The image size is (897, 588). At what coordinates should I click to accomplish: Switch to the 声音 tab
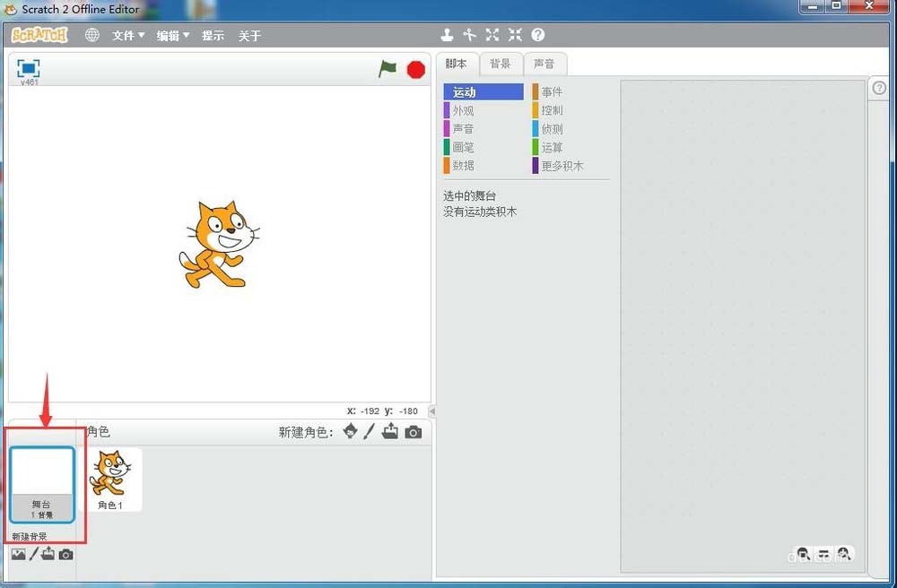(544, 64)
